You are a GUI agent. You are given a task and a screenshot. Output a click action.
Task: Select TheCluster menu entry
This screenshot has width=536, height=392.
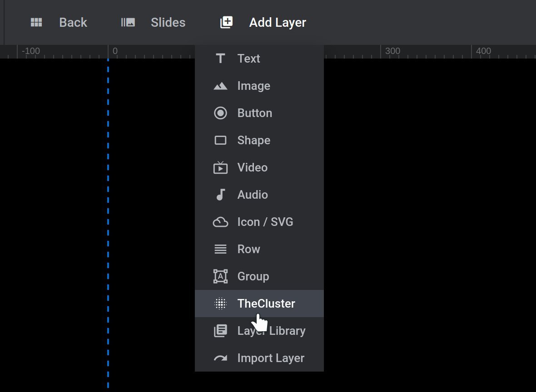pos(259,304)
